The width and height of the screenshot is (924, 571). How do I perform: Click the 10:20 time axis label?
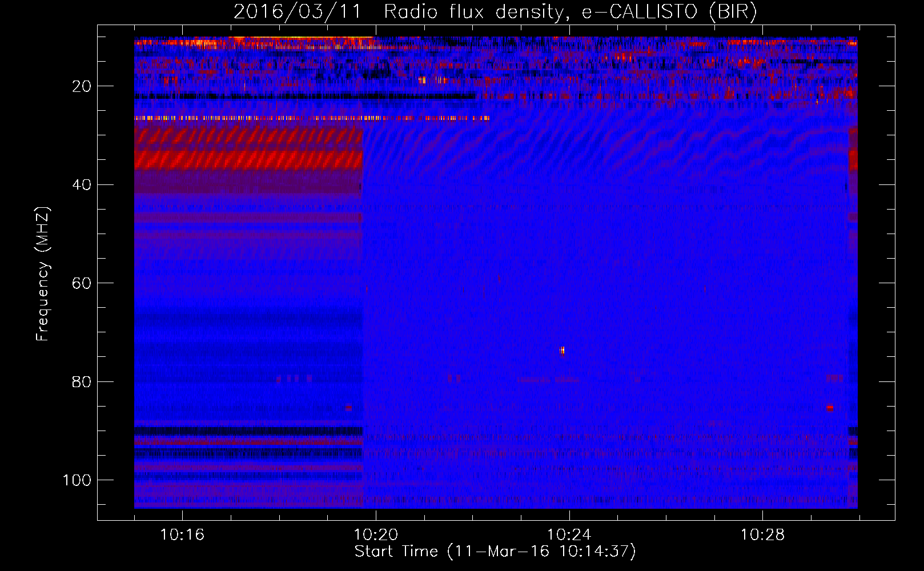[x=376, y=535]
